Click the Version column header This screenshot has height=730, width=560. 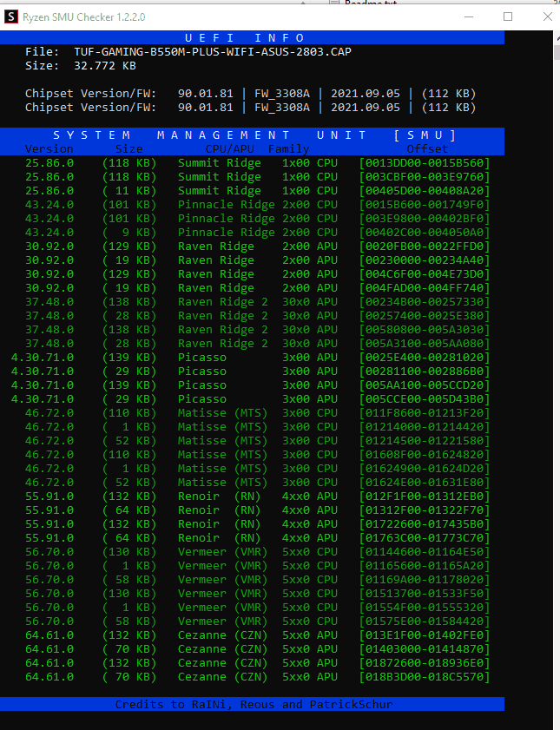coord(49,149)
